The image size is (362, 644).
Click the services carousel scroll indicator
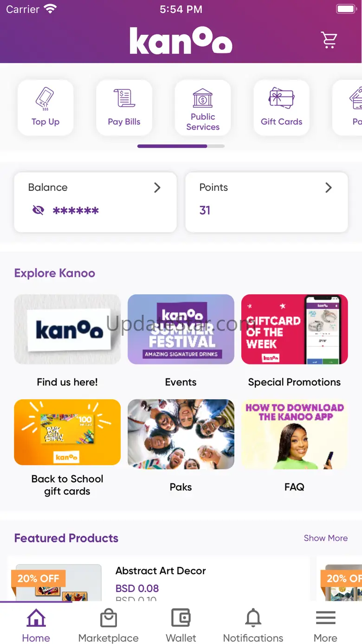pyautogui.click(x=181, y=146)
